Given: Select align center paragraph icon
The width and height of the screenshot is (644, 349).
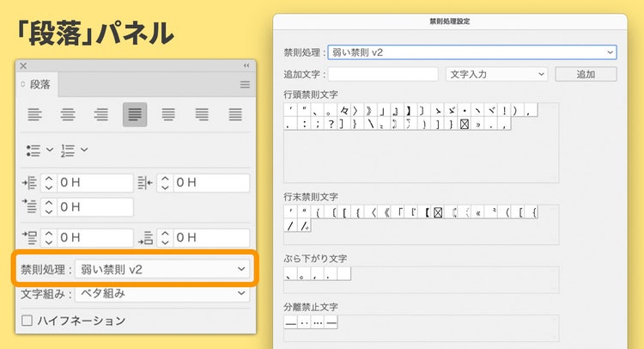Looking at the screenshot, I should tap(68, 114).
